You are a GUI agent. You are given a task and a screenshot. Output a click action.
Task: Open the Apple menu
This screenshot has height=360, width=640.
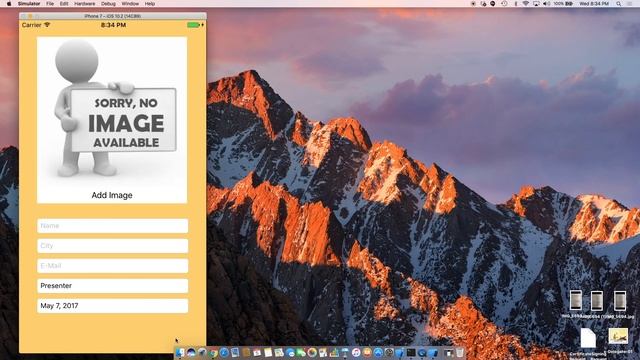(x=9, y=4)
